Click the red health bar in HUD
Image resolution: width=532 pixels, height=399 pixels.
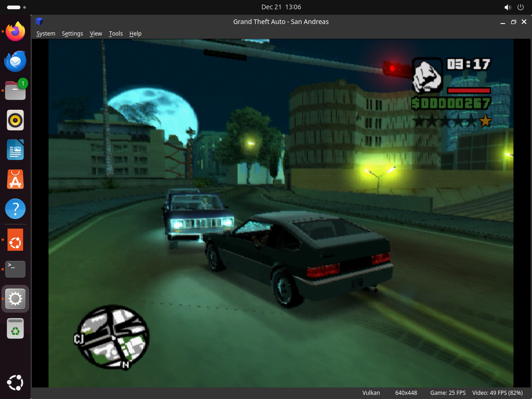point(469,90)
